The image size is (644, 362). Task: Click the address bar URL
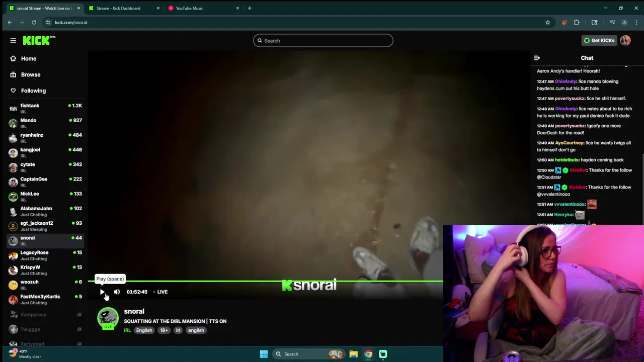[x=71, y=22]
